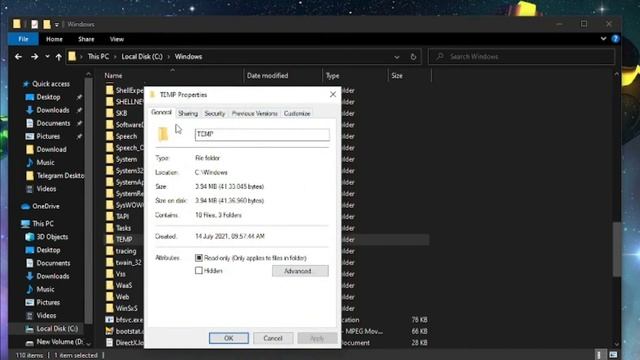Switch to large icons view button

[613, 355]
